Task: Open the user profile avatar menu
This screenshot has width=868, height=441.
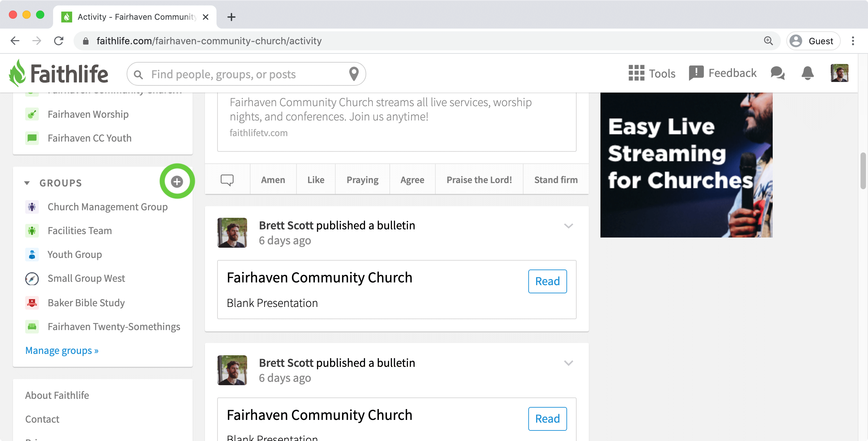Action: pyautogui.click(x=839, y=73)
